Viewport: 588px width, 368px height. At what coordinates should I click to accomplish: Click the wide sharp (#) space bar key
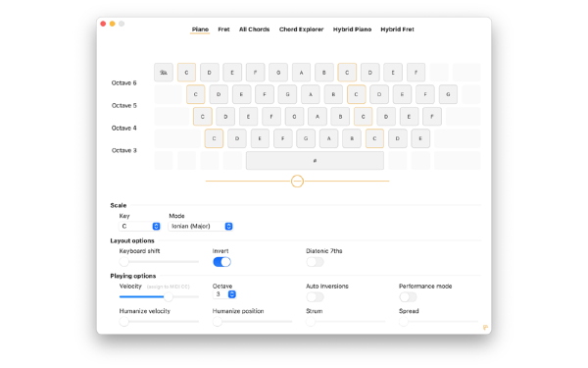coord(315,161)
